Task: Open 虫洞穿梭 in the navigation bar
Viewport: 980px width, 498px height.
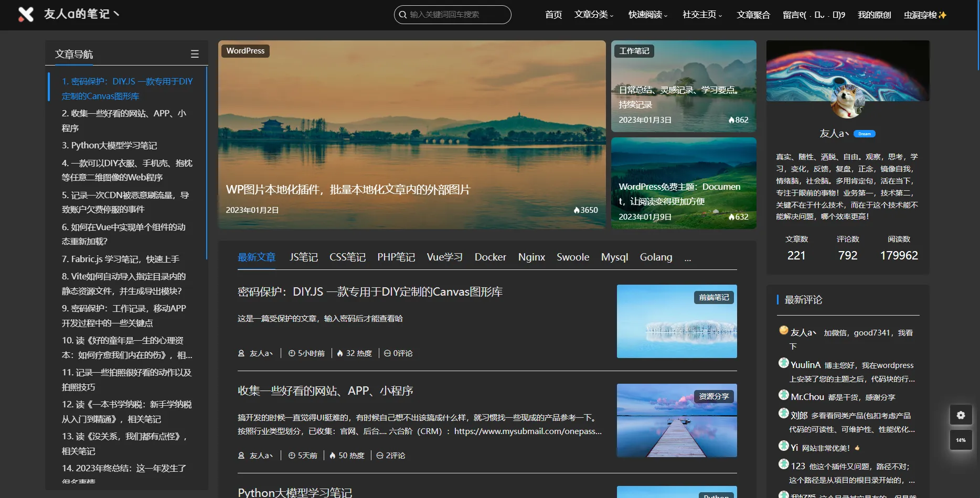Action: (925, 15)
